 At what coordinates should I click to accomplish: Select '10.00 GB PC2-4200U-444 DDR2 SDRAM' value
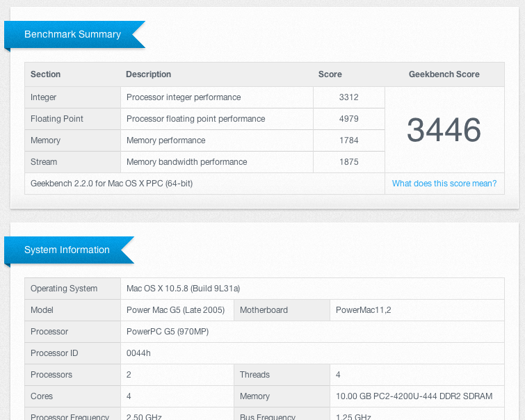pyautogui.click(x=414, y=396)
